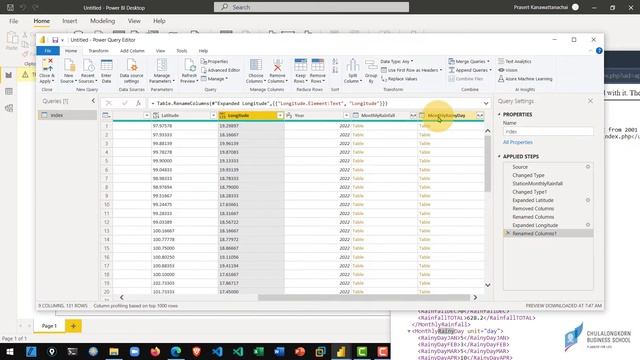This screenshot has height=360, width=640.
Task: Click the vertical scrollbar of data grid
Action: 487,163
